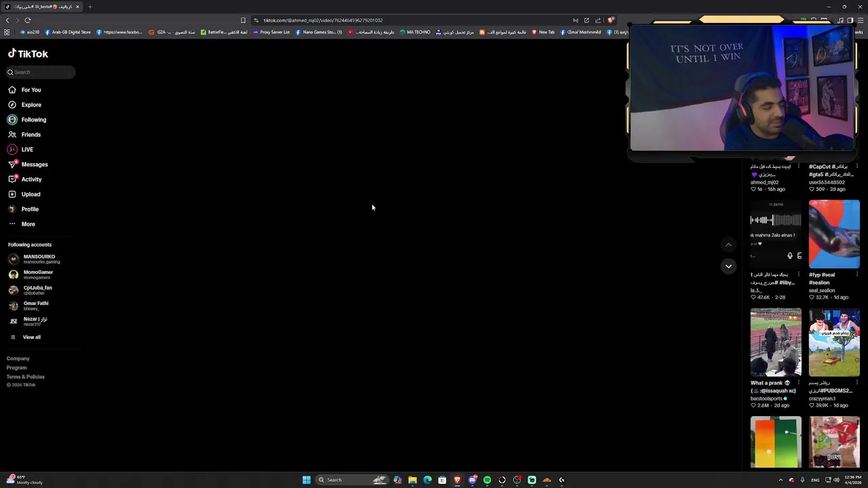Expand the Program footer section
The width and height of the screenshot is (868, 488).
pyautogui.click(x=17, y=367)
